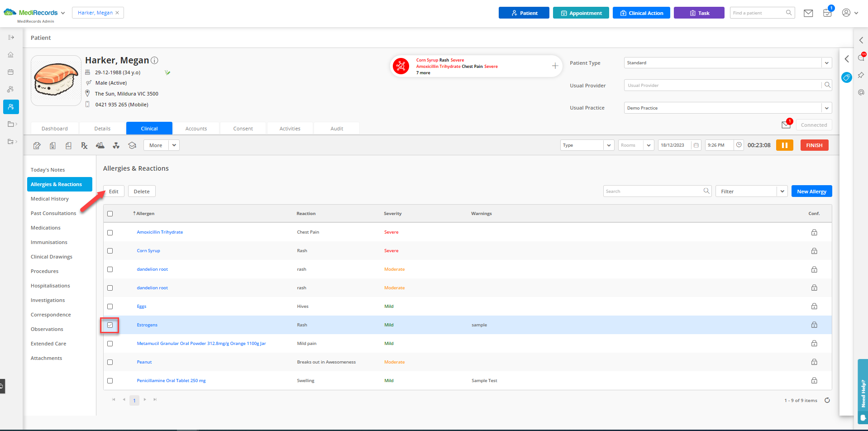Pause the consultation timer

click(x=785, y=145)
